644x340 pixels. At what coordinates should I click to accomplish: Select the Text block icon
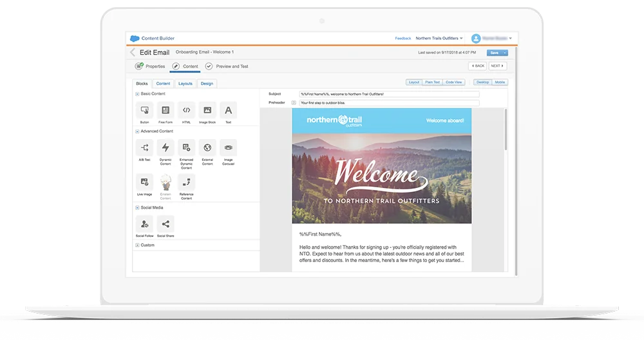tap(229, 110)
